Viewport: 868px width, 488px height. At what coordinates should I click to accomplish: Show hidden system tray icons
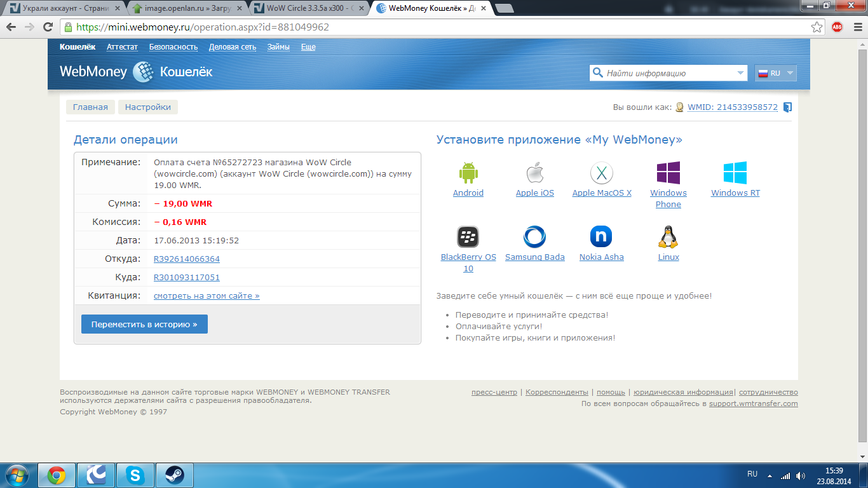(x=770, y=475)
